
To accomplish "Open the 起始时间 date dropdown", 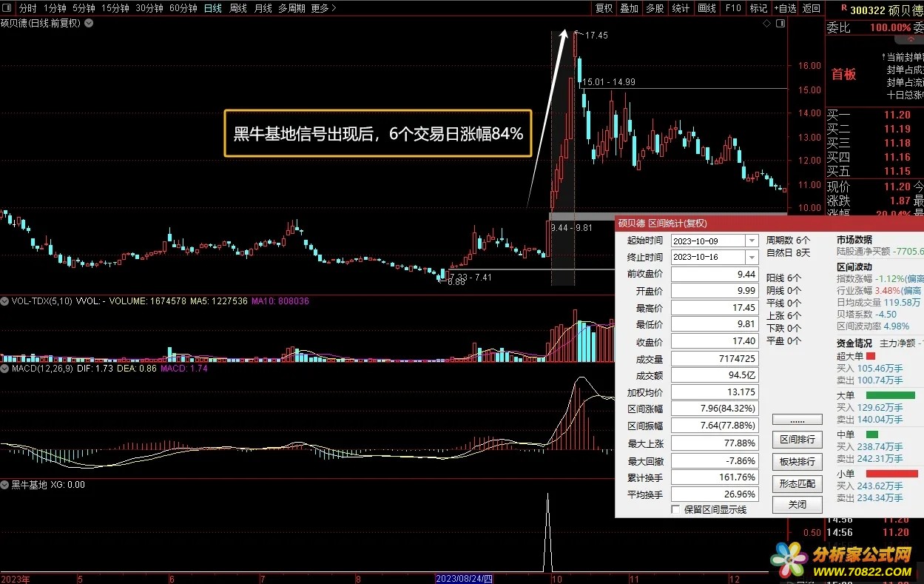I will click(x=752, y=241).
